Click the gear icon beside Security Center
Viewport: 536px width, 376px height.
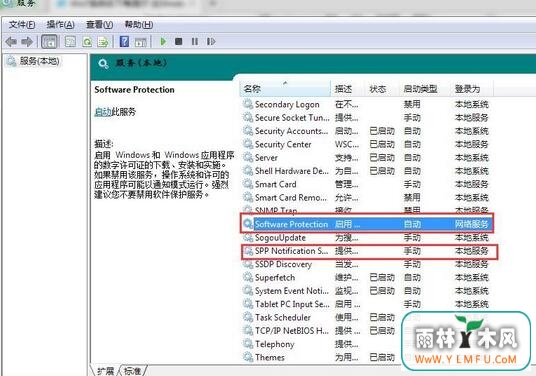[248, 144]
